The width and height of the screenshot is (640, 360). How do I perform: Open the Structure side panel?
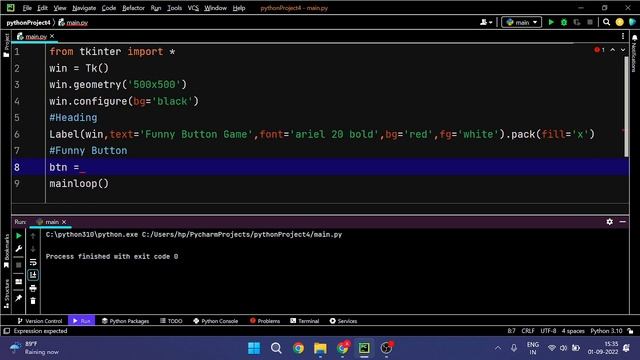coord(6,294)
